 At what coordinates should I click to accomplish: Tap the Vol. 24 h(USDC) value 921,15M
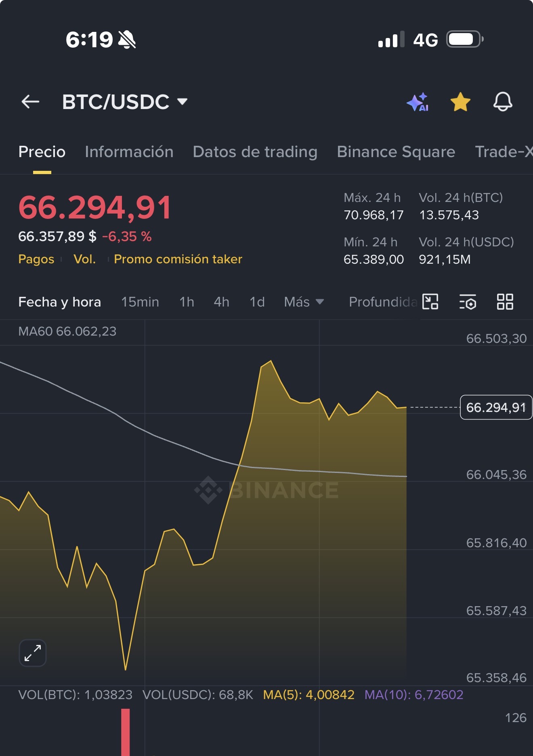tap(445, 259)
